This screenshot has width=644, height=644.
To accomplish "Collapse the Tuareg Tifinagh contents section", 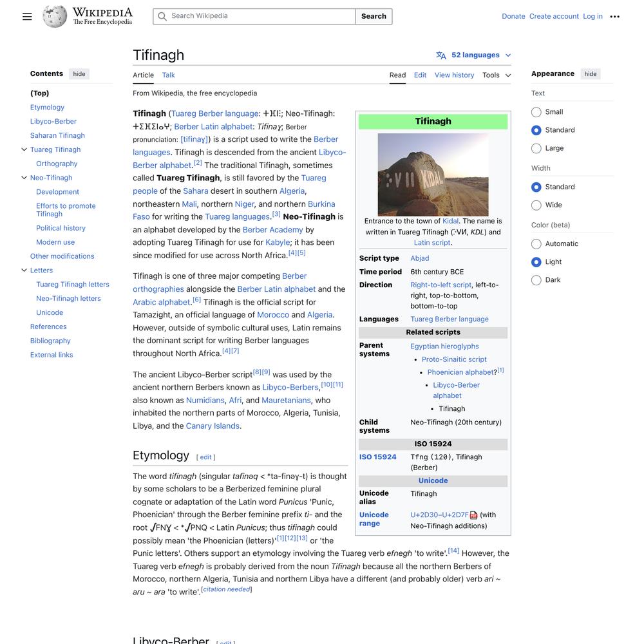I will tap(24, 149).
